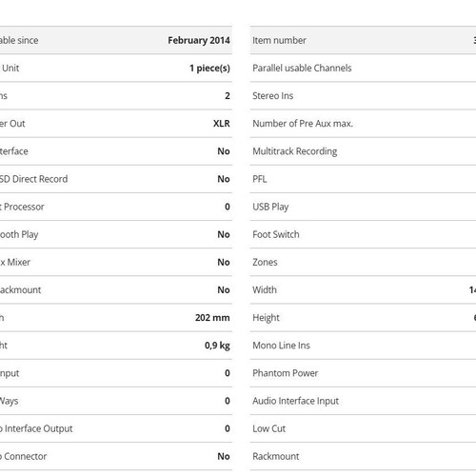
Task: Click the 'Parallel usable Channels' label
Action: pos(302,68)
